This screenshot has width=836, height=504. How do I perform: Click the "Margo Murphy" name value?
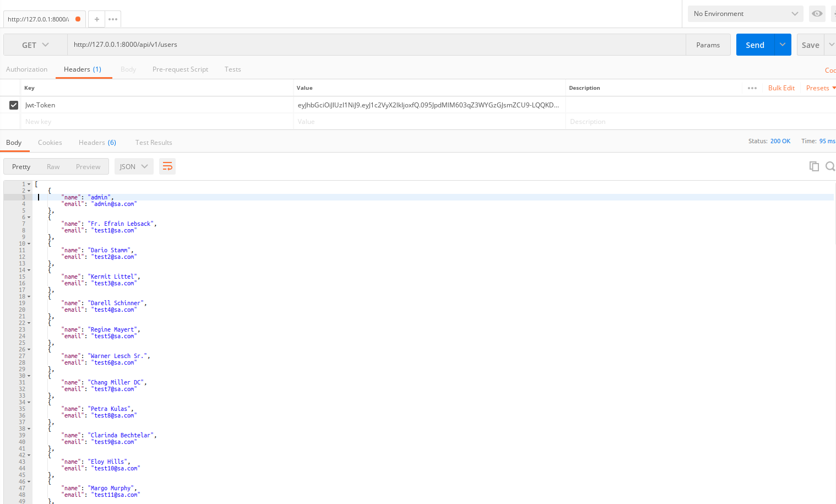[x=111, y=488]
